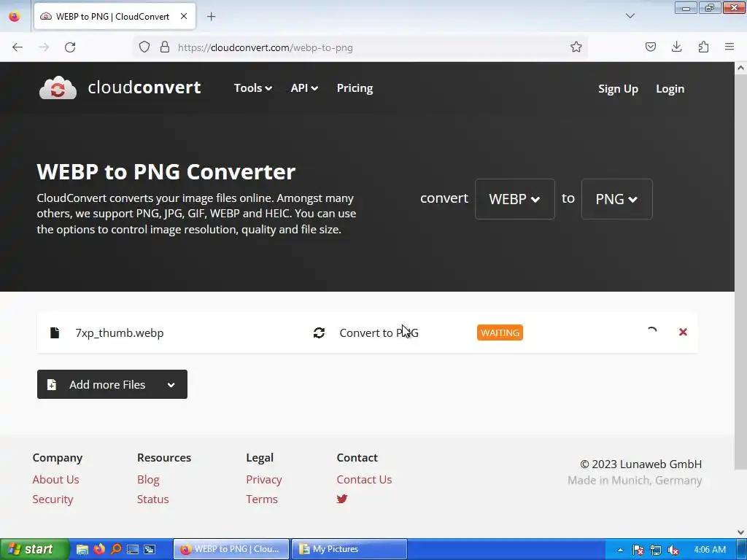The image size is (747, 560).
Task: Click the 7xp_thumb.webp file name
Action: [x=120, y=332]
